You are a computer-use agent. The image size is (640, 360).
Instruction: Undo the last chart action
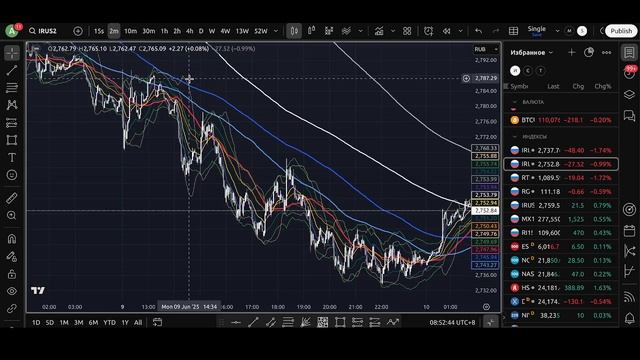478,31
